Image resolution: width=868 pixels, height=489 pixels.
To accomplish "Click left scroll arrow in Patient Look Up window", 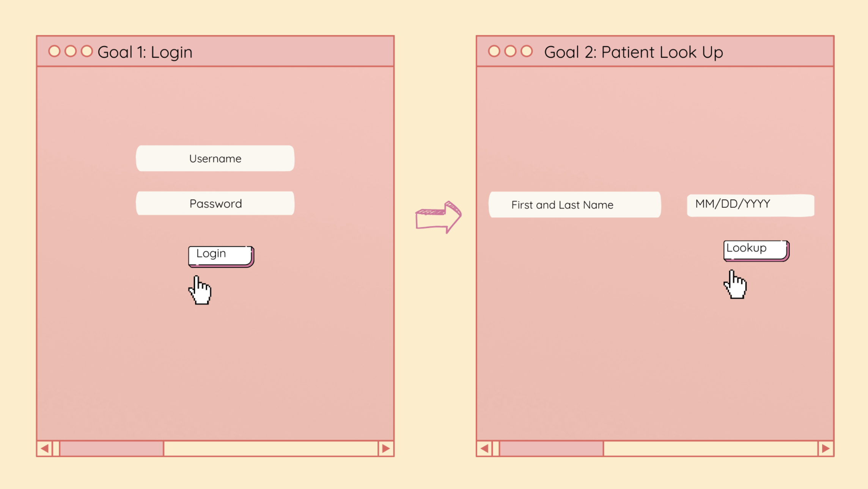I will (x=484, y=449).
